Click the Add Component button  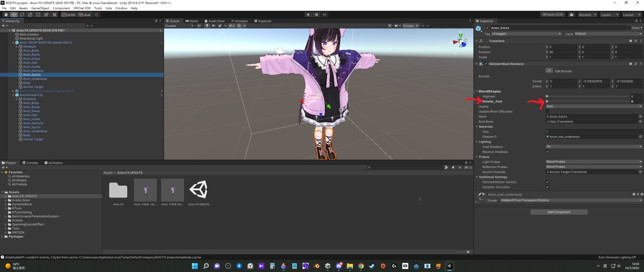(x=558, y=212)
